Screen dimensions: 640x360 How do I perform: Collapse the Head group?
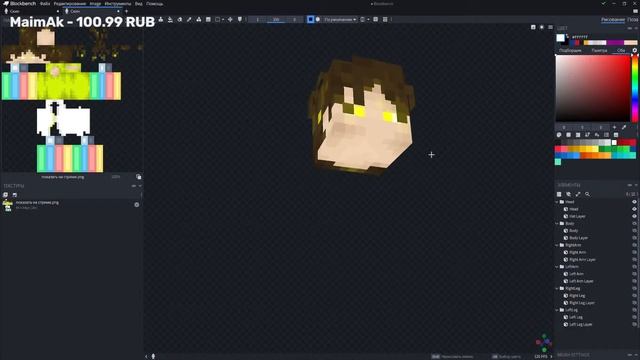(x=557, y=202)
